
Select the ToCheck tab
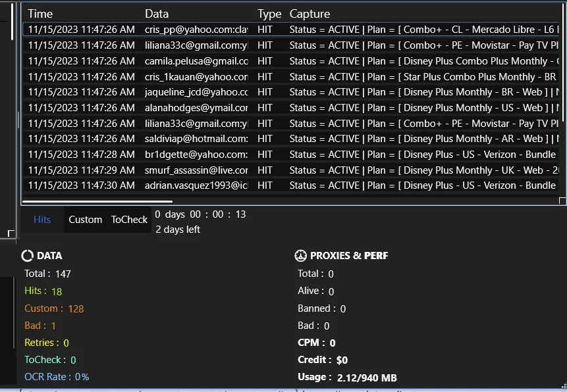[129, 220]
